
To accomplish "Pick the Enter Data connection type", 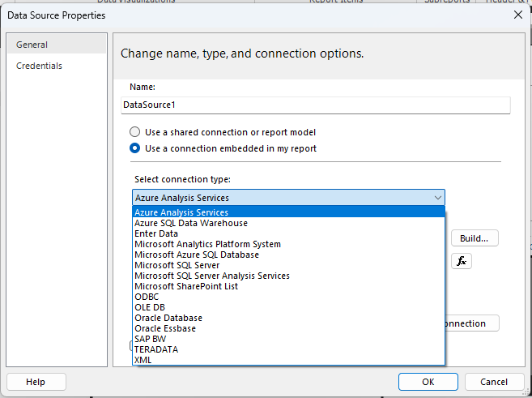I will [288, 233].
